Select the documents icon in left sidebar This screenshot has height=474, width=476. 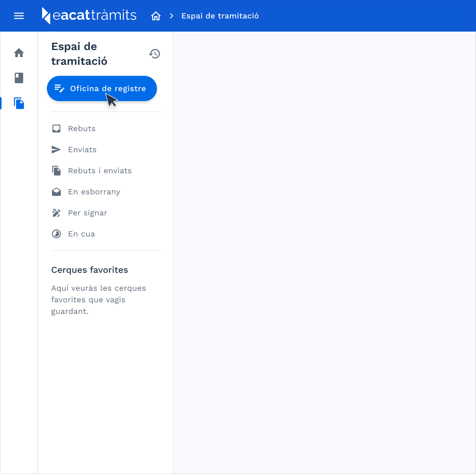(19, 103)
